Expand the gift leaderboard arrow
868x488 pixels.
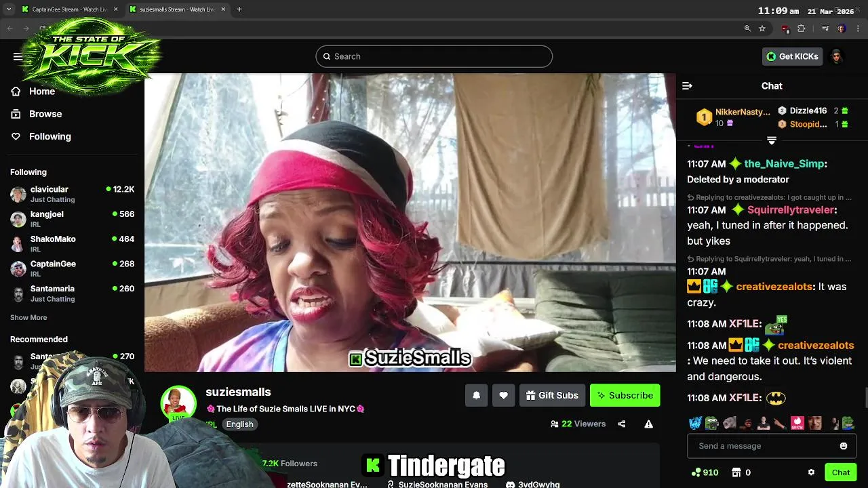[x=771, y=140]
